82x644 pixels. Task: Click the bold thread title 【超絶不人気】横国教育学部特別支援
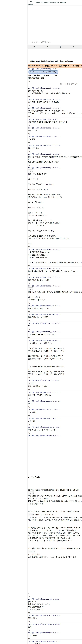pyautogui.click(x=51, y=61)
